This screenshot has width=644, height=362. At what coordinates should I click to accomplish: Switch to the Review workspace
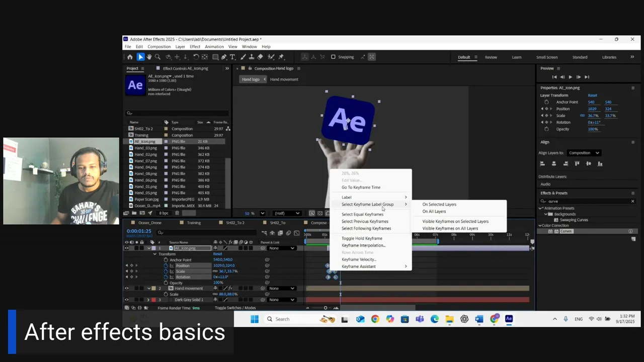pyautogui.click(x=491, y=57)
